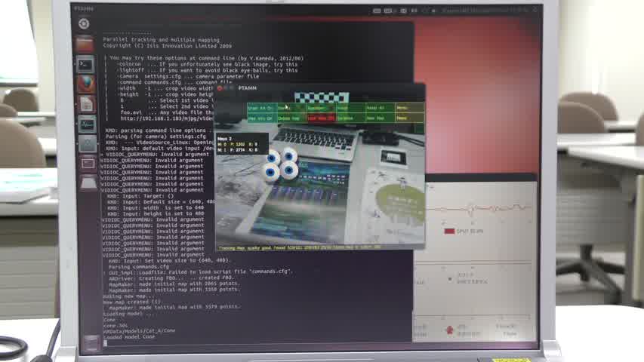This screenshot has height=362, width=644.
Task: Open the Files manager in the launcher
Action: [x=85, y=45]
